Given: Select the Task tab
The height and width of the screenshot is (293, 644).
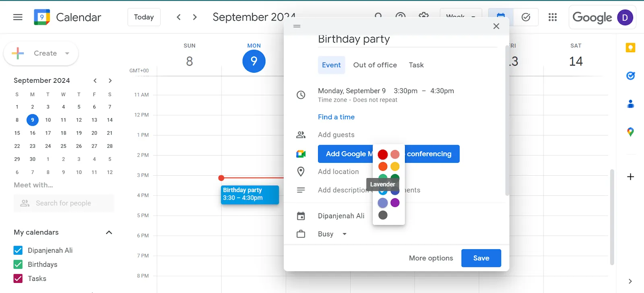Looking at the screenshot, I should (416, 65).
